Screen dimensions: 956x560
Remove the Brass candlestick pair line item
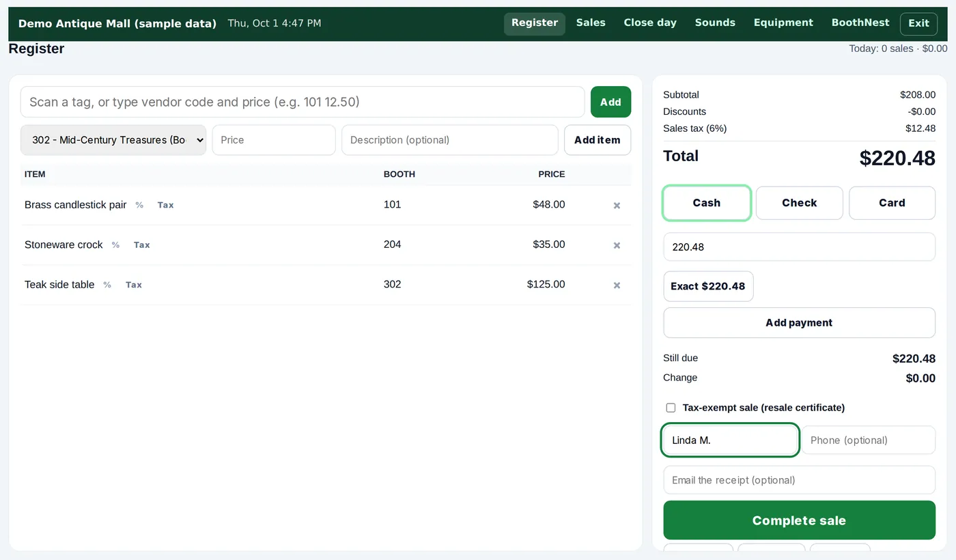click(x=617, y=206)
